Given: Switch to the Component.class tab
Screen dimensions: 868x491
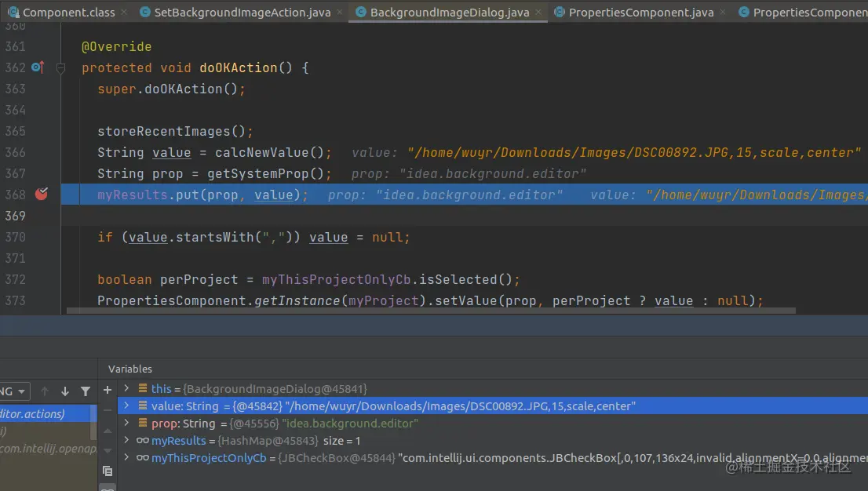Looking at the screenshot, I should click(x=63, y=13).
